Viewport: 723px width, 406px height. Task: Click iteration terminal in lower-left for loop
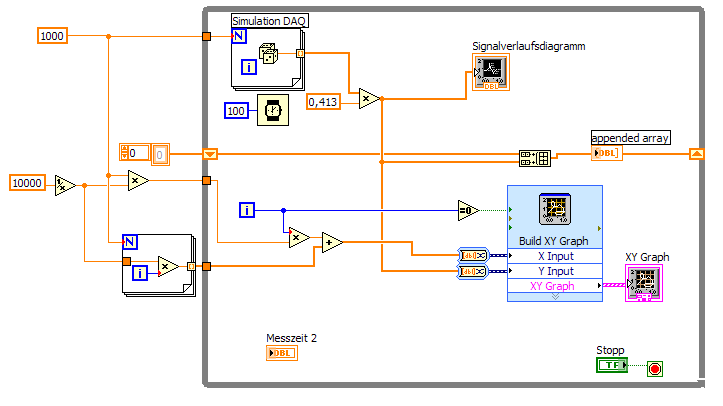[140, 273]
